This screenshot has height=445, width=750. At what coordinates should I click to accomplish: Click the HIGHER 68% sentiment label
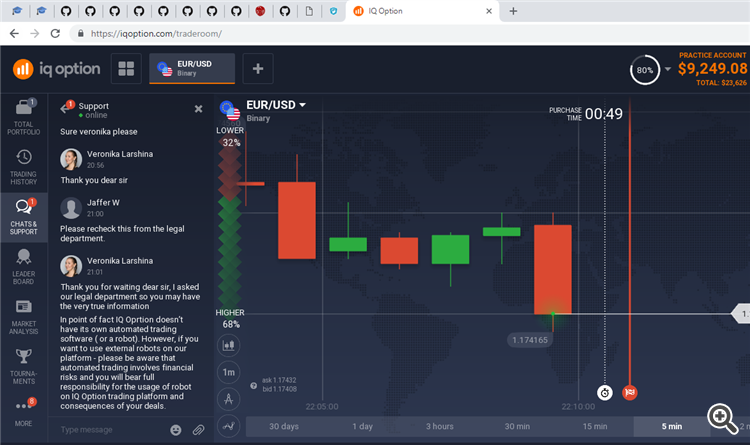coord(230,318)
